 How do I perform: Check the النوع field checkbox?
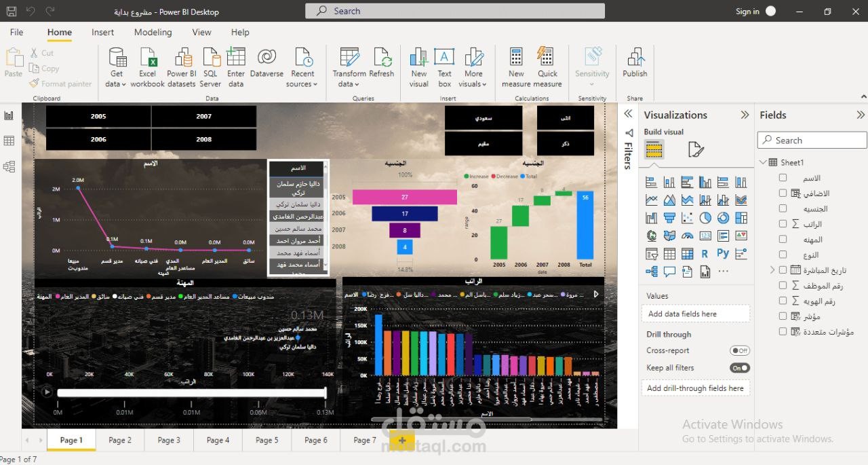pos(783,255)
